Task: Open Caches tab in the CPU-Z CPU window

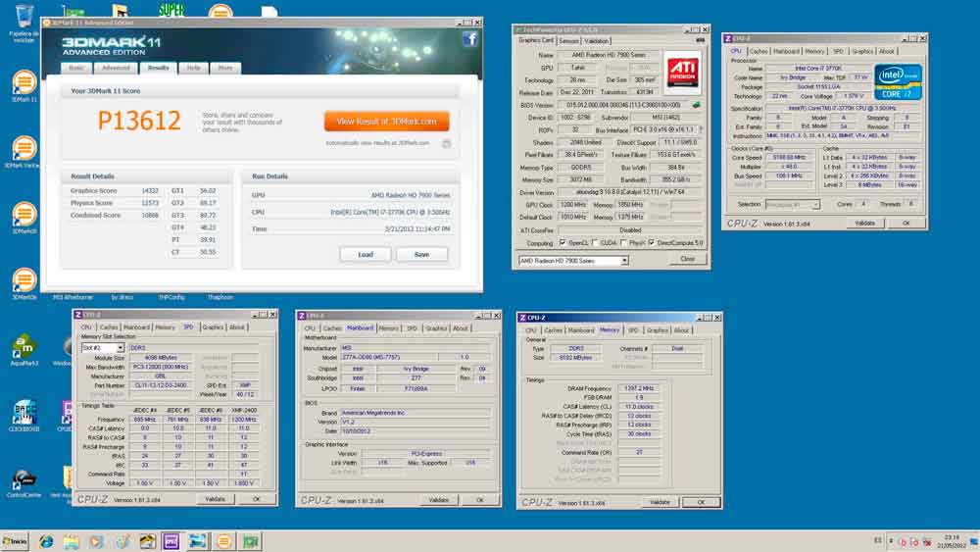Action: (x=759, y=51)
